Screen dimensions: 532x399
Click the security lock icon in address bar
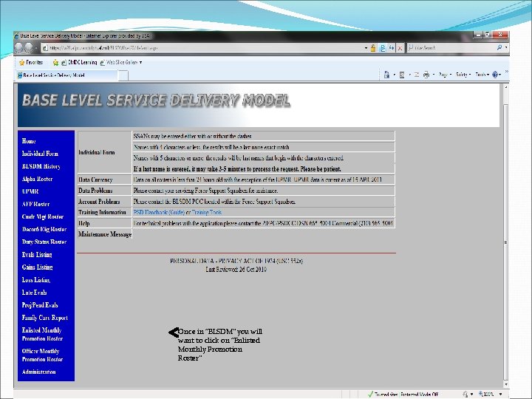373,48
